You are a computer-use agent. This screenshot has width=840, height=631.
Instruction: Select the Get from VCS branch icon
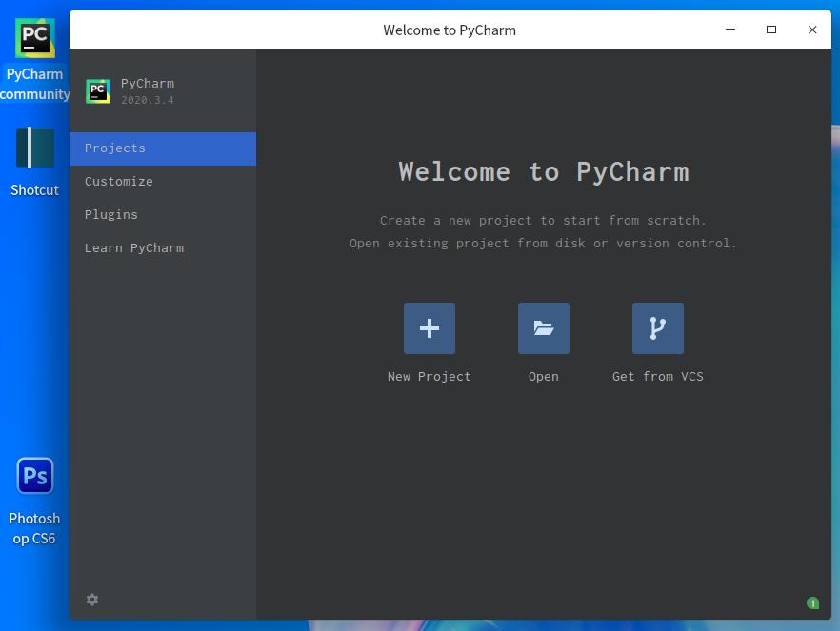[x=657, y=328]
